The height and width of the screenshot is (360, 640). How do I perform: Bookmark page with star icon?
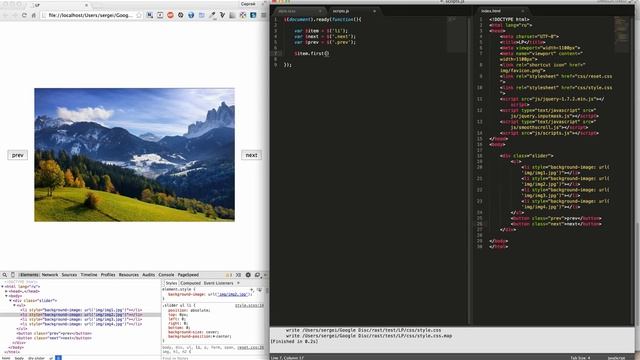(139, 15)
